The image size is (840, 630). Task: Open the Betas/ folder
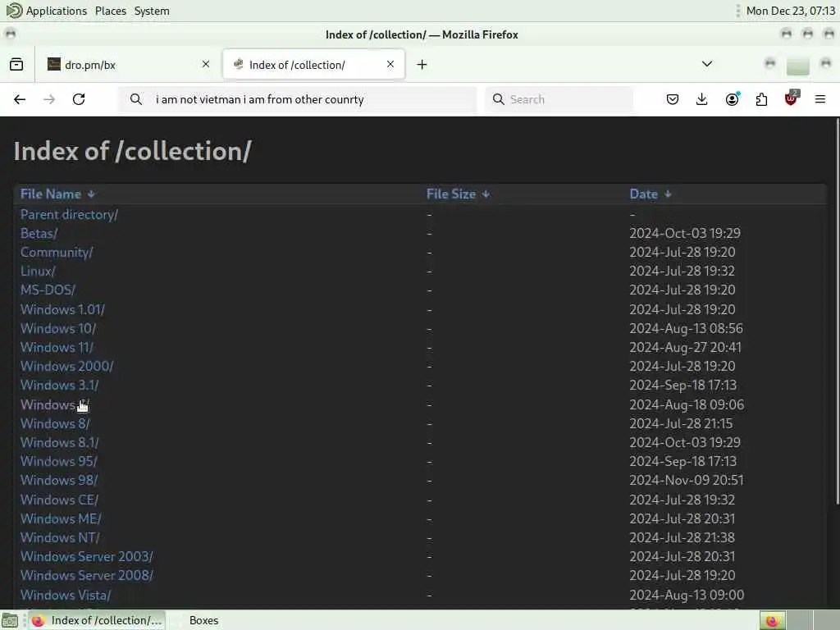[39, 234]
